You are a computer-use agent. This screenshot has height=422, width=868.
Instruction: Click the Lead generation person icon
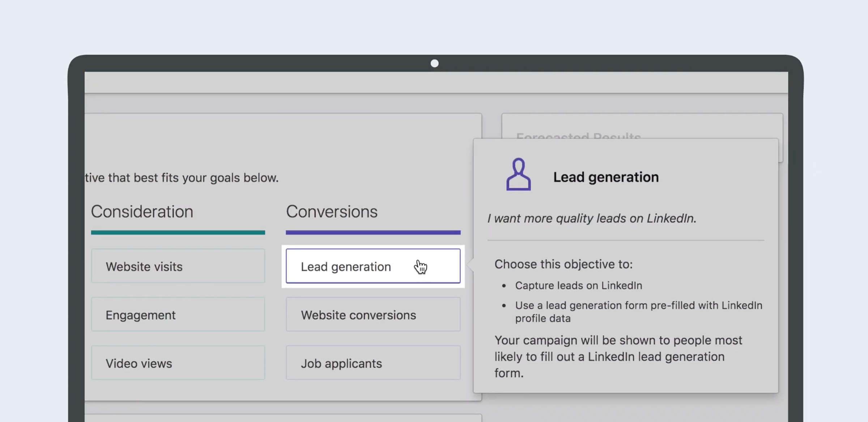518,175
